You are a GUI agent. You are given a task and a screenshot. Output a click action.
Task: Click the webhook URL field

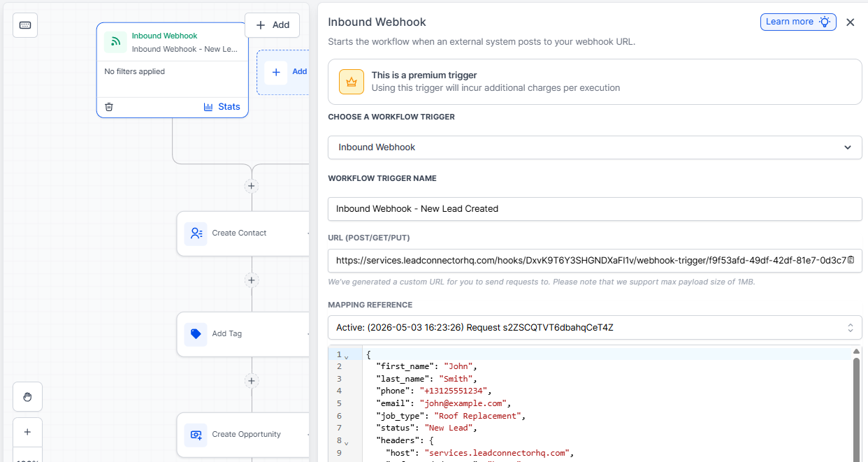595,260
